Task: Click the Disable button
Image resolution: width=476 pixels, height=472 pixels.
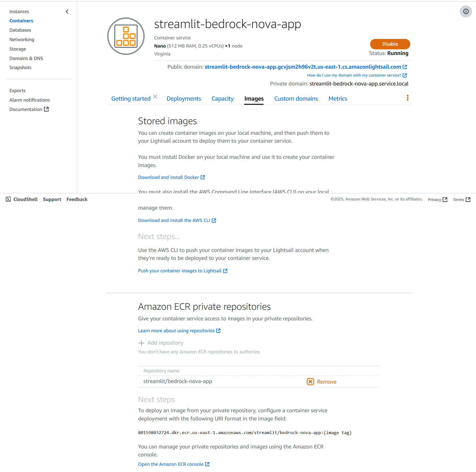Action: point(390,44)
